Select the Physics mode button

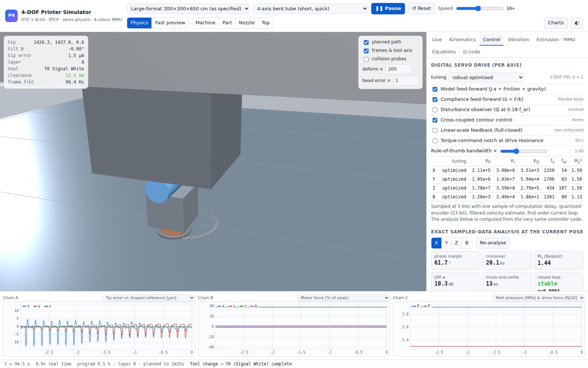139,23
